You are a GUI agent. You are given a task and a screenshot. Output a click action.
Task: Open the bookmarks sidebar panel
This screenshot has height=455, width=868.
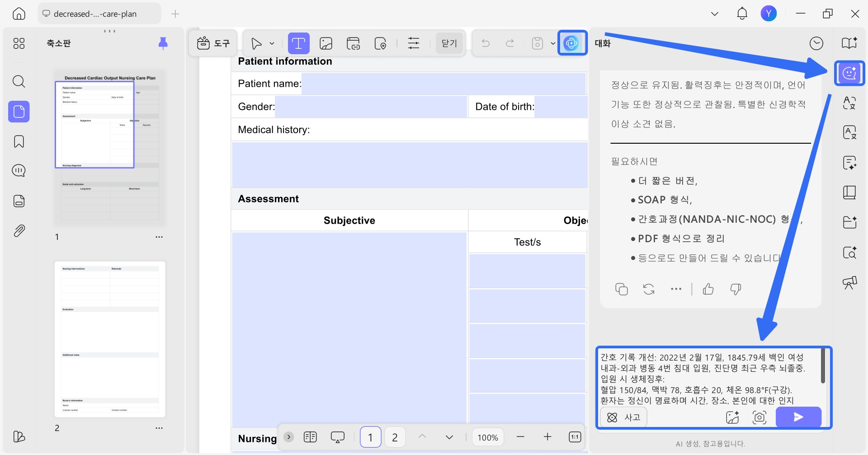[19, 141]
